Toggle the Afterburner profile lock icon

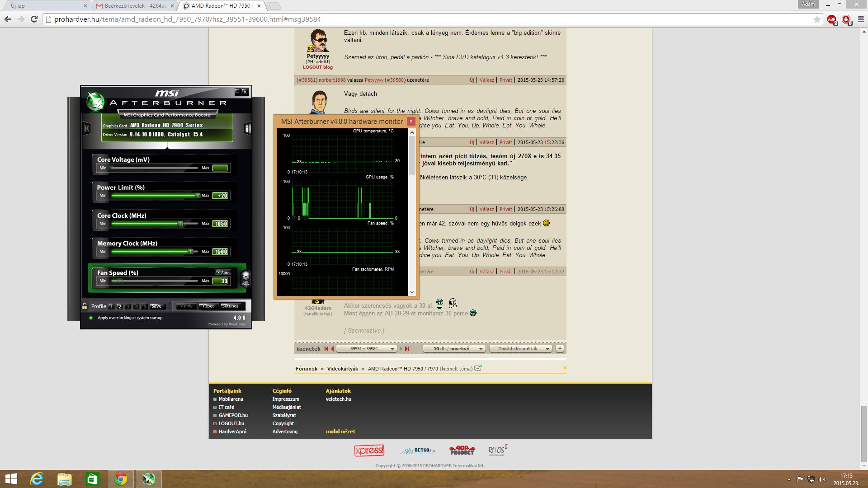click(x=85, y=306)
